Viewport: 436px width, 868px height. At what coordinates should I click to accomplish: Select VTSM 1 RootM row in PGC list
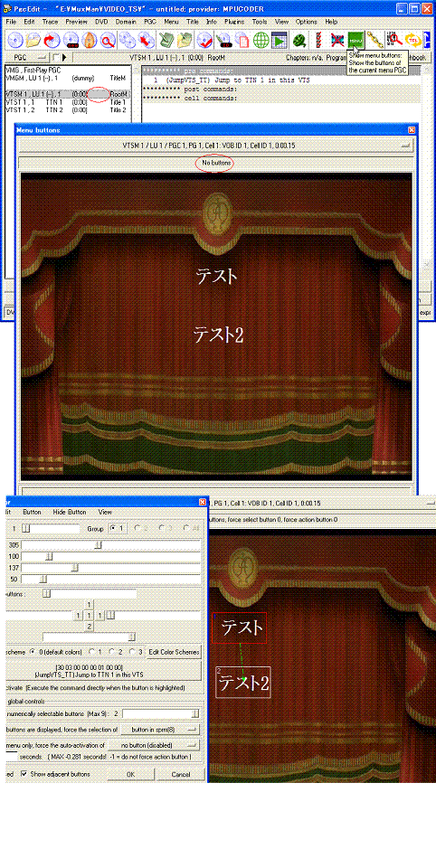point(66,94)
